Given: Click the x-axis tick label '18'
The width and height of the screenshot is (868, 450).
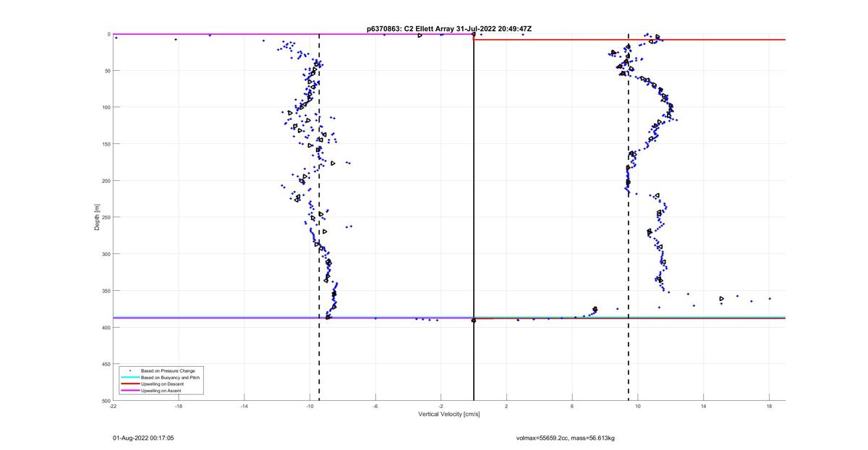Looking at the screenshot, I should [769, 407].
